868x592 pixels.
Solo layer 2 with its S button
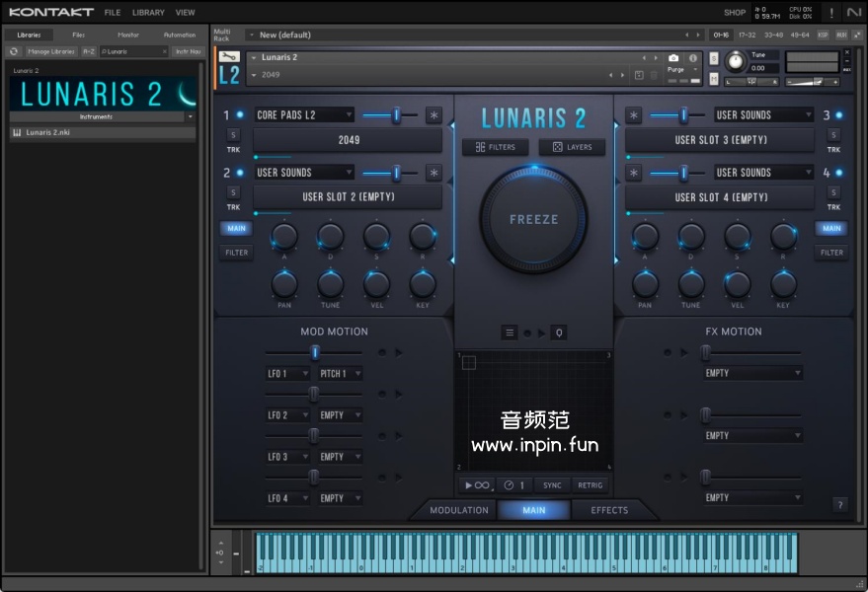point(234,192)
